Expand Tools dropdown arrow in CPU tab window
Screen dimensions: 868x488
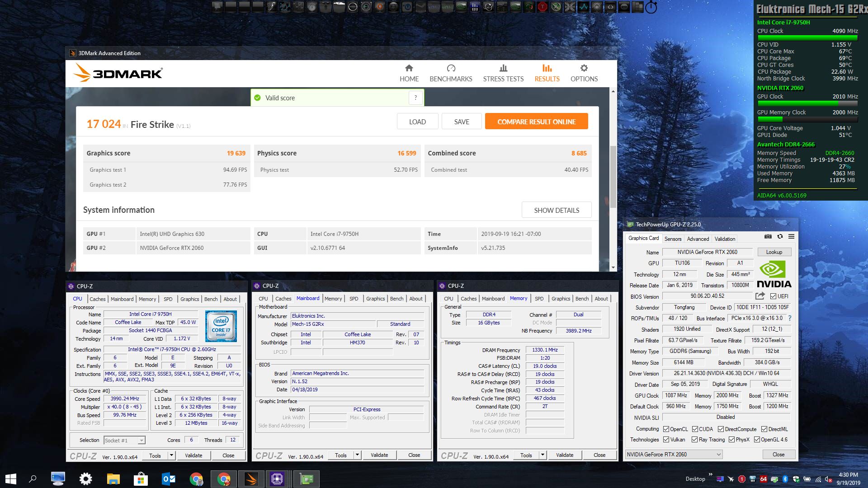pyautogui.click(x=171, y=455)
